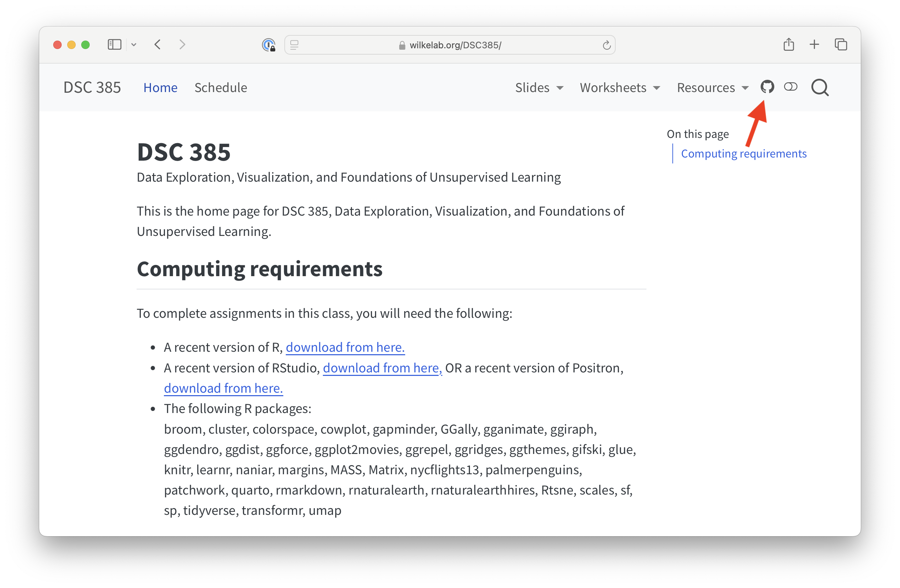Image resolution: width=900 pixels, height=588 pixels.
Task: Open the site search magnifier
Action: click(x=819, y=87)
